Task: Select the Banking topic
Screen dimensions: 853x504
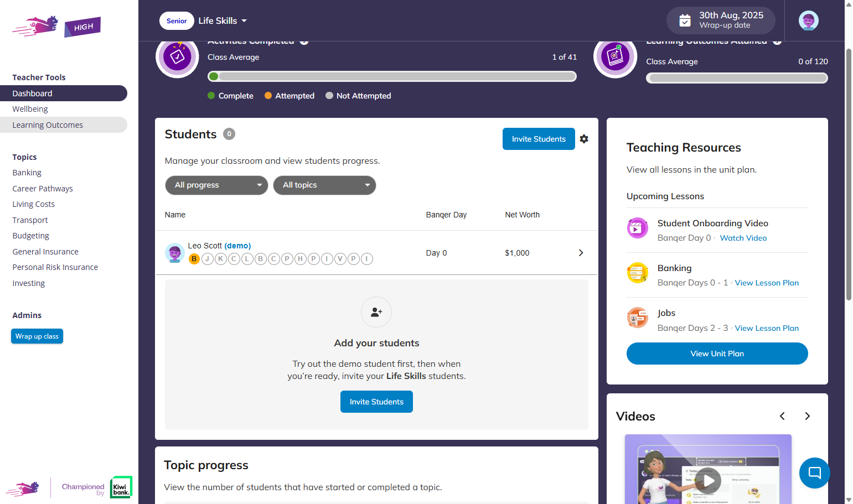Action: 27,173
